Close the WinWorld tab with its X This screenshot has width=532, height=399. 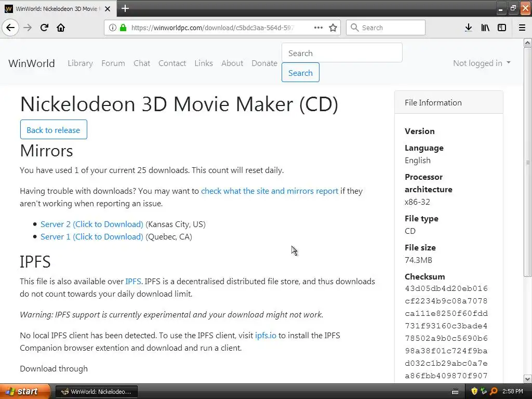click(108, 9)
